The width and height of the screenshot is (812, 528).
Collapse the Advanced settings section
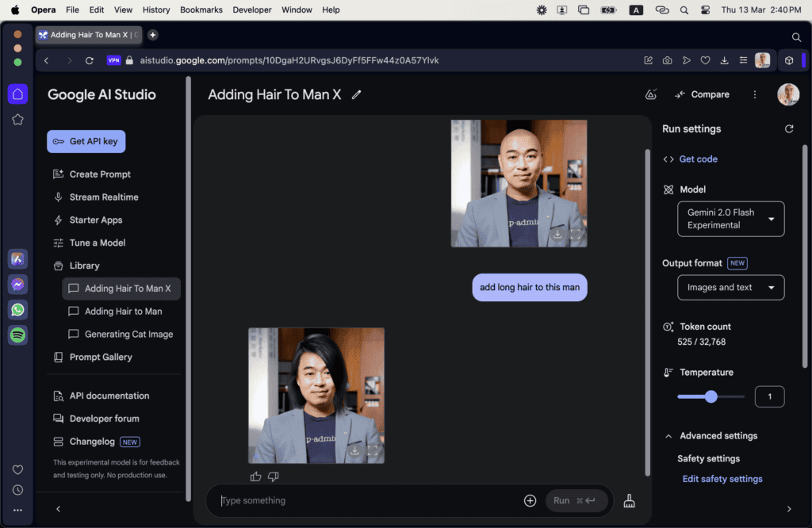pyautogui.click(x=669, y=436)
